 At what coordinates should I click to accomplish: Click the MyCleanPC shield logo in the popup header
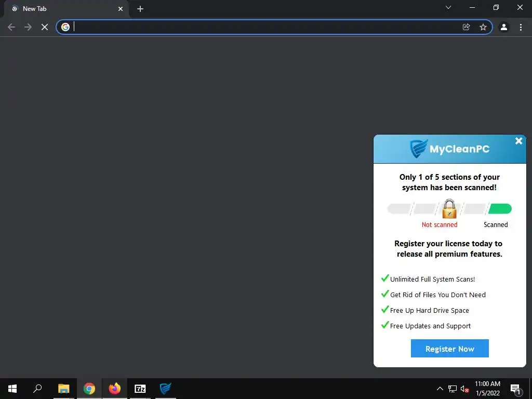coord(419,149)
